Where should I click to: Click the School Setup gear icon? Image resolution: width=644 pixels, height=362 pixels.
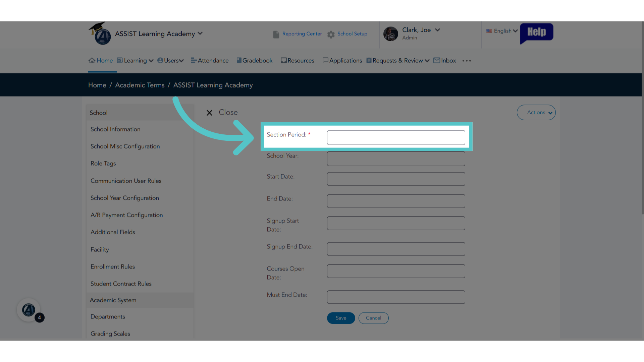(x=331, y=34)
